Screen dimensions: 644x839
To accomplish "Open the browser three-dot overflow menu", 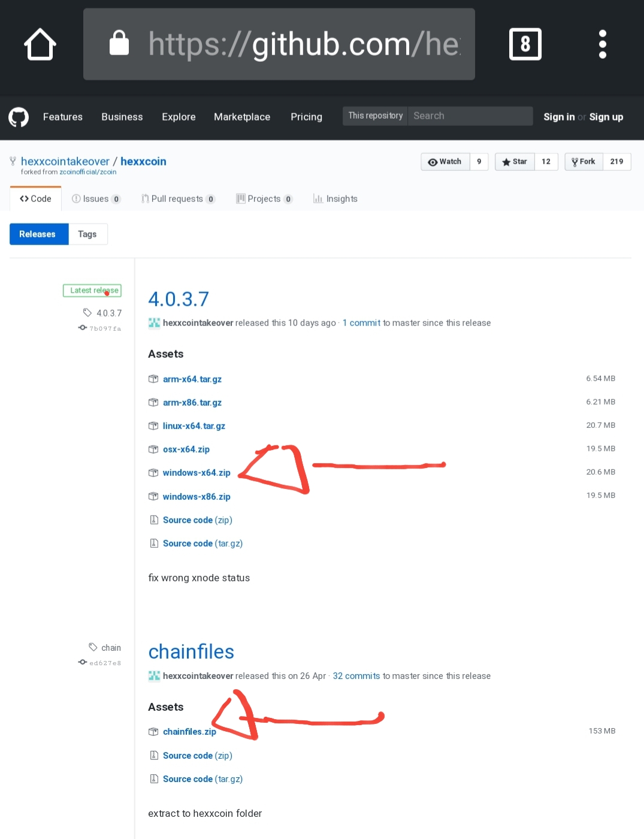I will click(603, 44).
